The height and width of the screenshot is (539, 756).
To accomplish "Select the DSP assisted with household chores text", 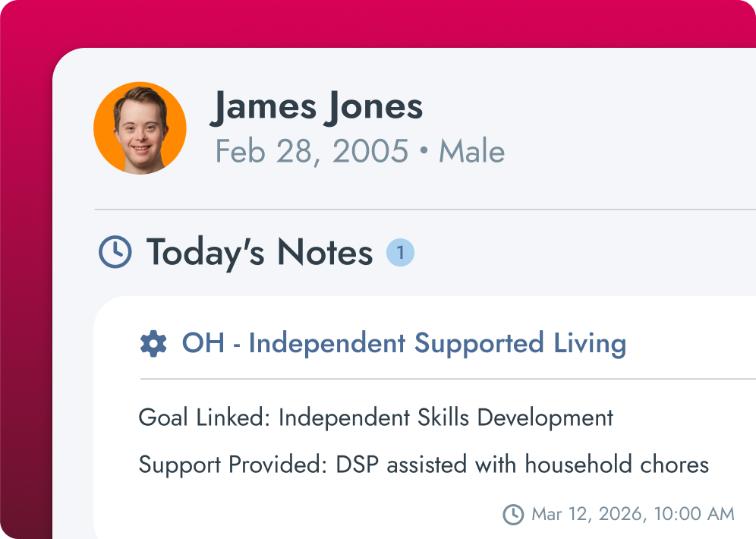I will click(522, 464).
